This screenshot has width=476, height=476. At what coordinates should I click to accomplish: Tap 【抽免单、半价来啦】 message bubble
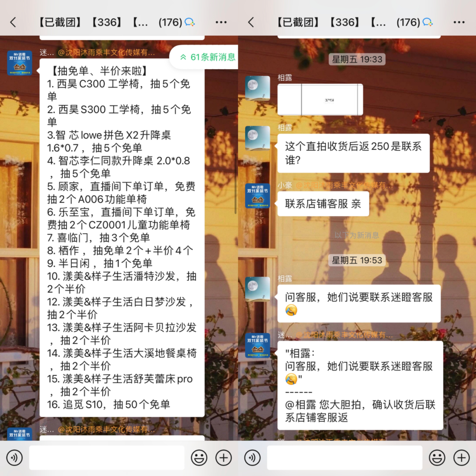click(122, 238)
